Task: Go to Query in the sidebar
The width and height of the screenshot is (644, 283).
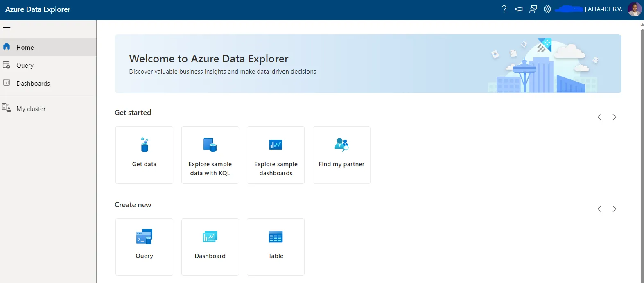Action: click(x=48, y=65)
